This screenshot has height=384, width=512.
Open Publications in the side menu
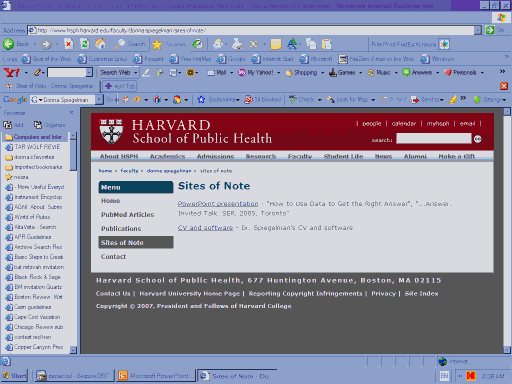(121, 229)
